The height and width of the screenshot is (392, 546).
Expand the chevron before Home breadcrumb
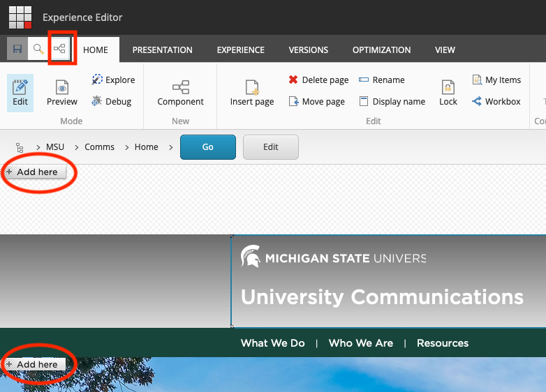[x=127, y=147]
